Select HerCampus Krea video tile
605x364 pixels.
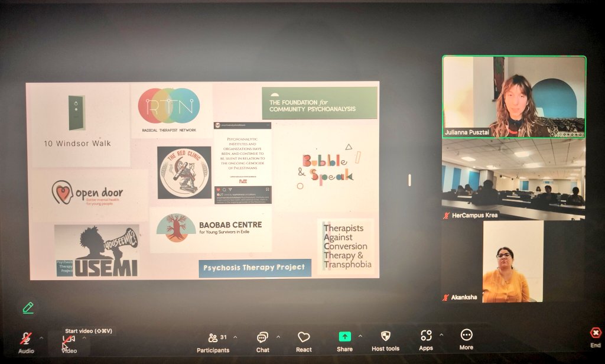click(513, 180)
